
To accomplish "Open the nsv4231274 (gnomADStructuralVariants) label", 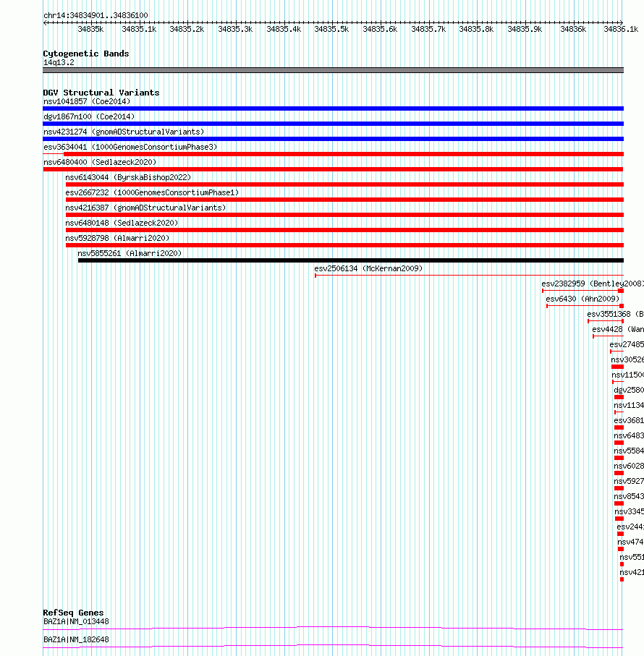I will (x=124, y=132).
